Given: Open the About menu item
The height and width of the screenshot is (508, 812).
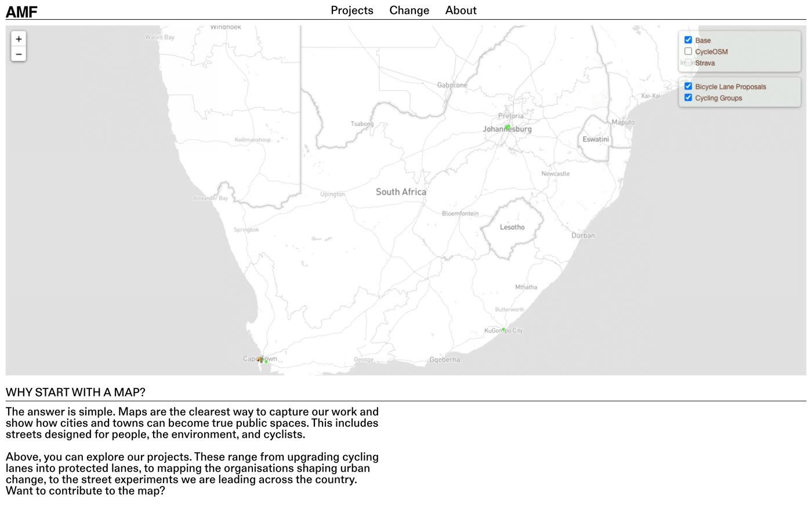Looking at the screenshot, I should point(461,10).
